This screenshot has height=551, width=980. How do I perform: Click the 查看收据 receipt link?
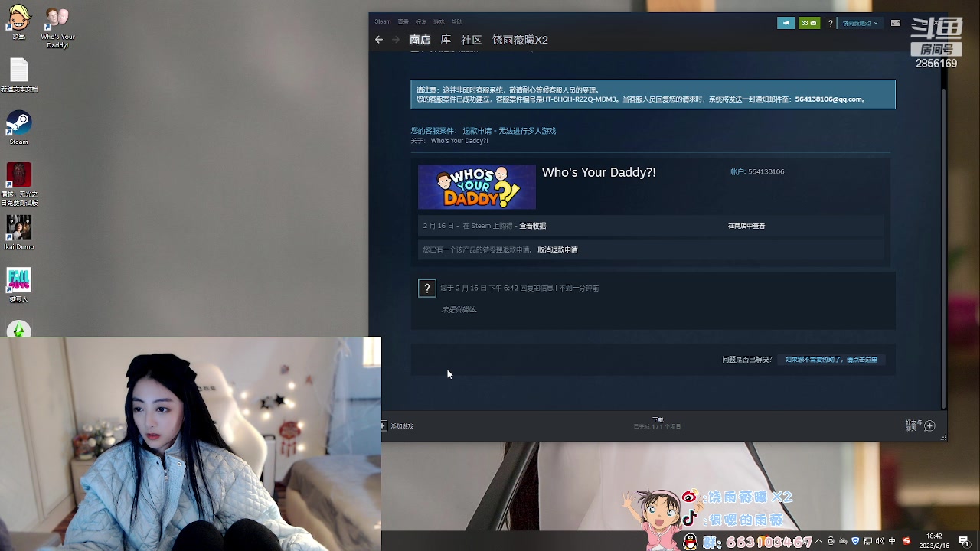[533, 226]
